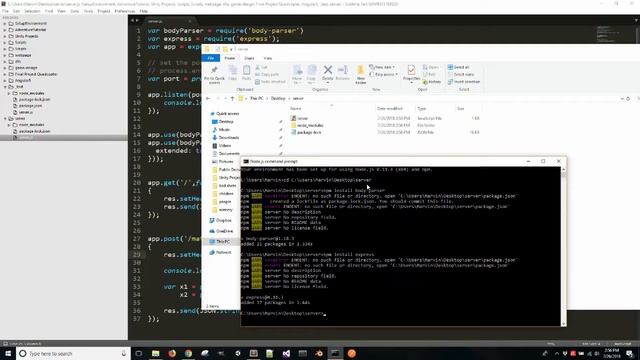Expand Final Project Quadcopter folder arrow
This screenshot has width=640, height=360.
tap(5, 74)
